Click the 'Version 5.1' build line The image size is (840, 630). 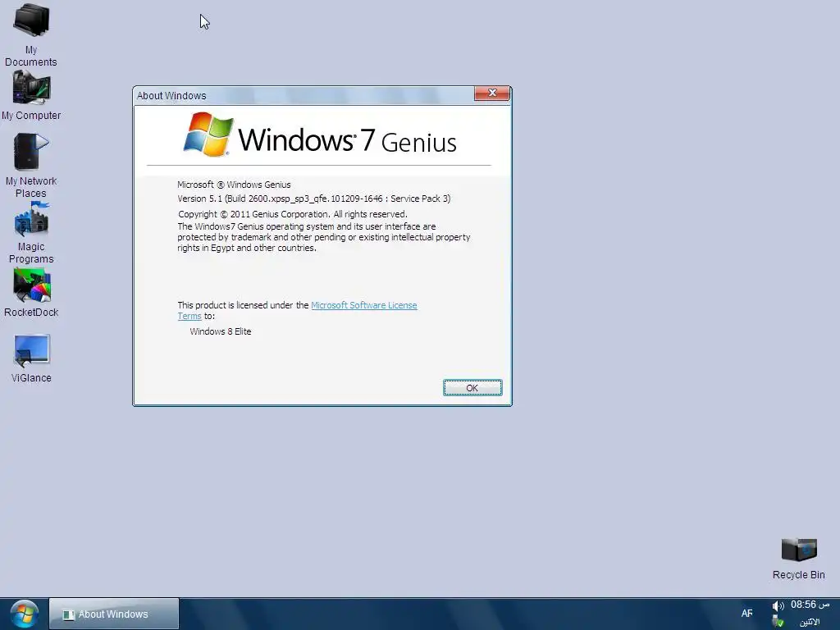click(314, 199)
